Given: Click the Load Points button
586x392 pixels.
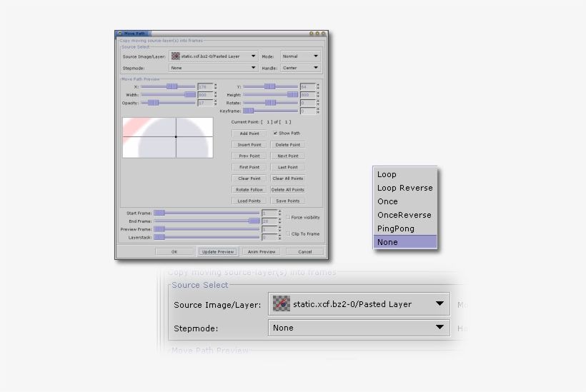Looking at the screenshot, I should (249, 201).
